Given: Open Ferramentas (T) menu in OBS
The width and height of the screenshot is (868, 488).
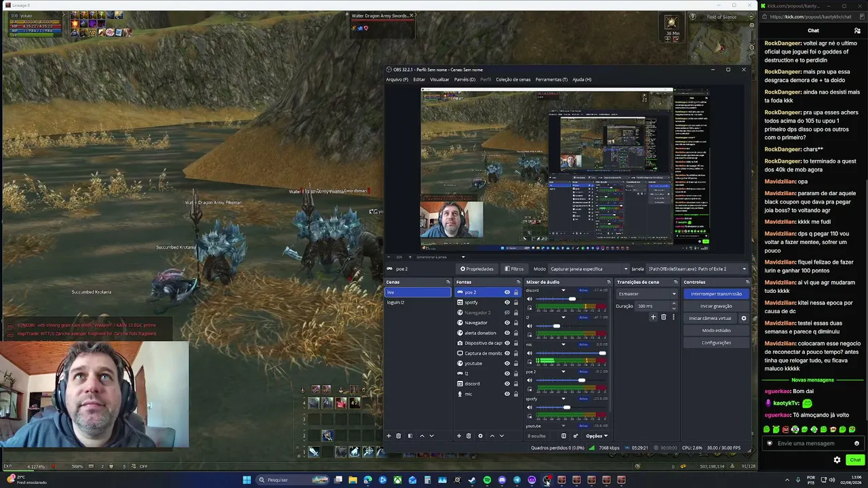Looking at the screenshot, I should [551, 79].
